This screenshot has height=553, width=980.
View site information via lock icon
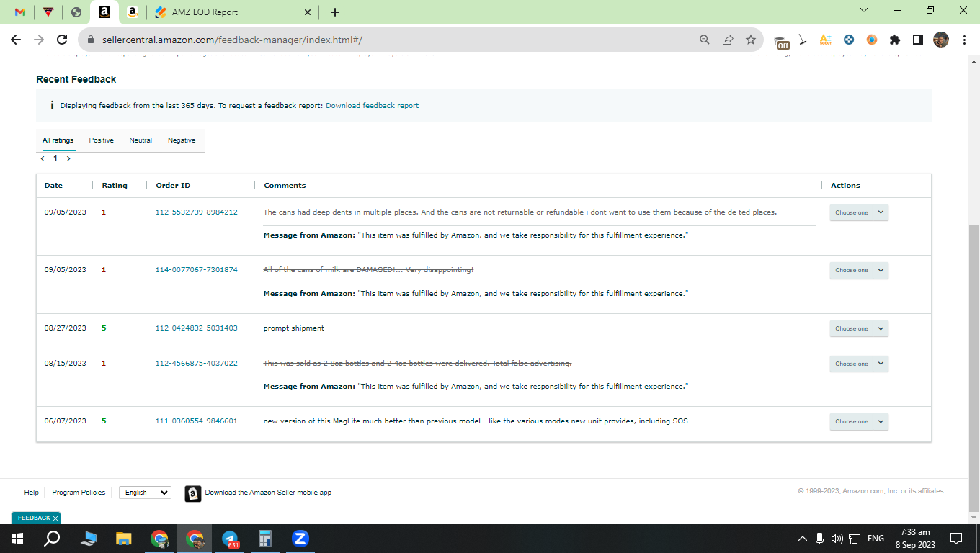click(x=91, y=40)
